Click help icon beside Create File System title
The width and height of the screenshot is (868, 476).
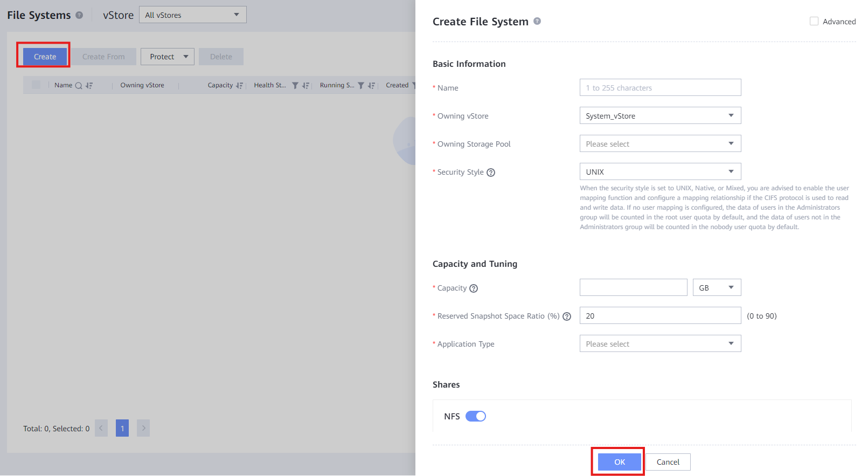pos(537,21)
